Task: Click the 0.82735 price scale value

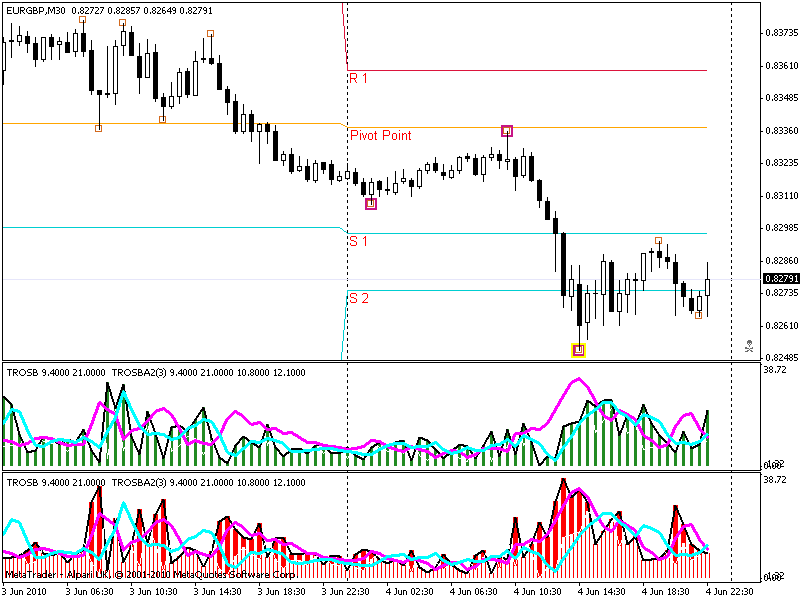Action: tap(782, 293)
